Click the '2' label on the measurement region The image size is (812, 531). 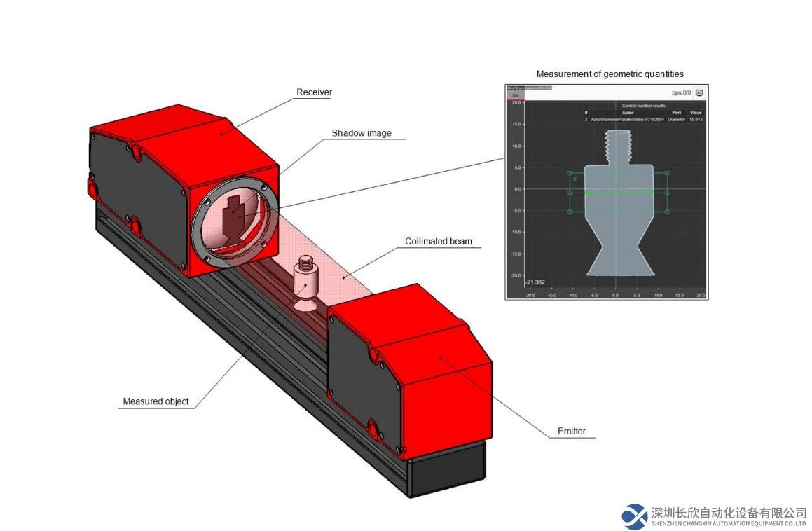coord(574,180)
